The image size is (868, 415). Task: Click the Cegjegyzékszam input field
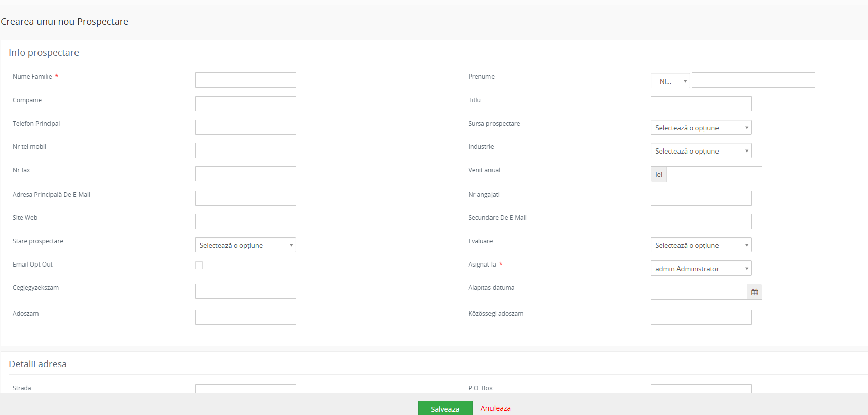[x=246, y=291]
